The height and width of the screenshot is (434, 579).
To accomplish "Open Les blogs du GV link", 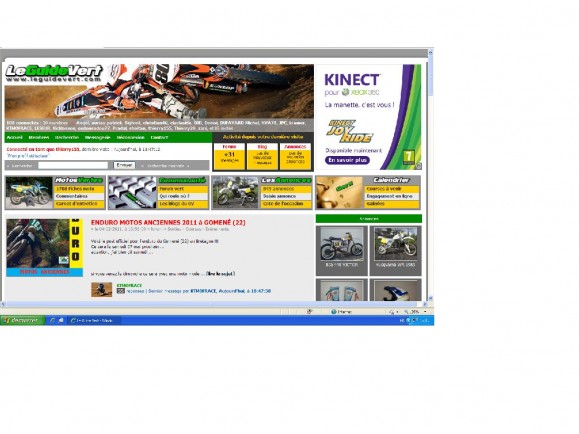I will click(183, 204).
